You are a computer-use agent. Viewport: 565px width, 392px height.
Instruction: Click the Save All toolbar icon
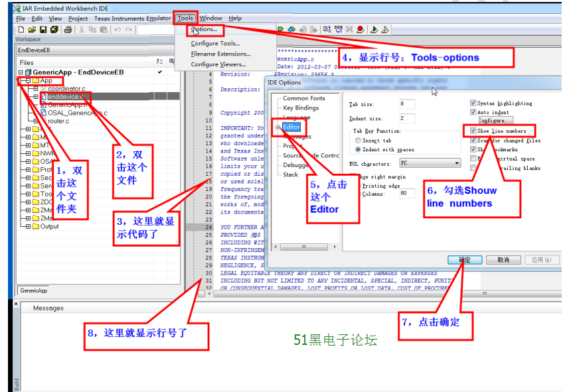(x=54, y=30)
